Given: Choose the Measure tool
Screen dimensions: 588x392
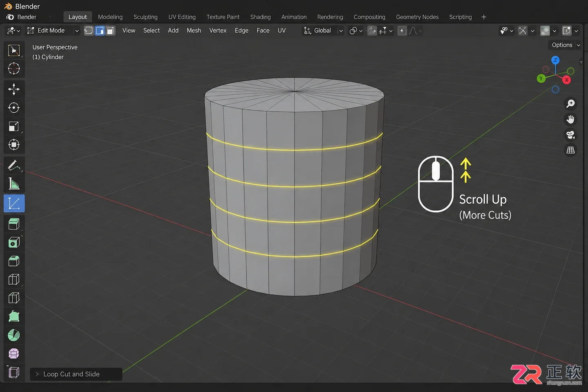Looking at the screenshot, I should pos(14,184).
